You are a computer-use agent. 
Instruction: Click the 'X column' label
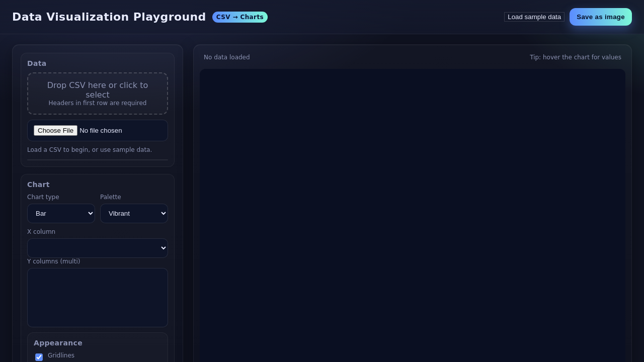(x=41, y=232)
